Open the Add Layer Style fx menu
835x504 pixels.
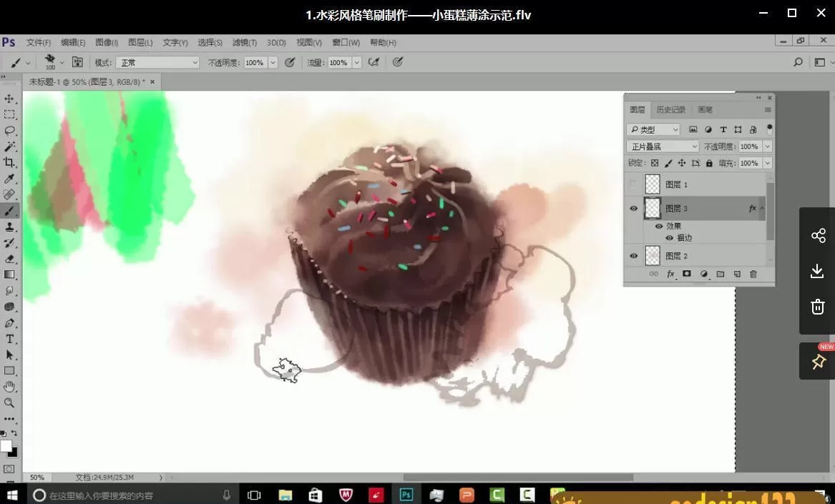670,274
